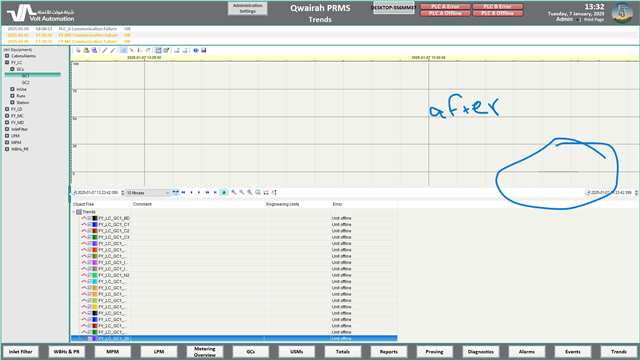Click the print icon in trend toolbar
This screenshot has width=640, height=360.
point(78,50)
